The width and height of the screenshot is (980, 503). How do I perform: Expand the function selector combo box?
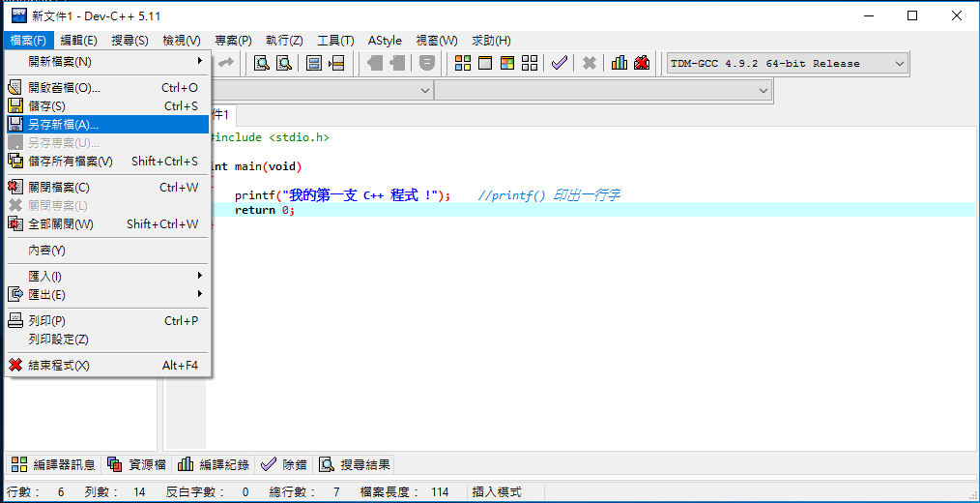pos(764,91)
